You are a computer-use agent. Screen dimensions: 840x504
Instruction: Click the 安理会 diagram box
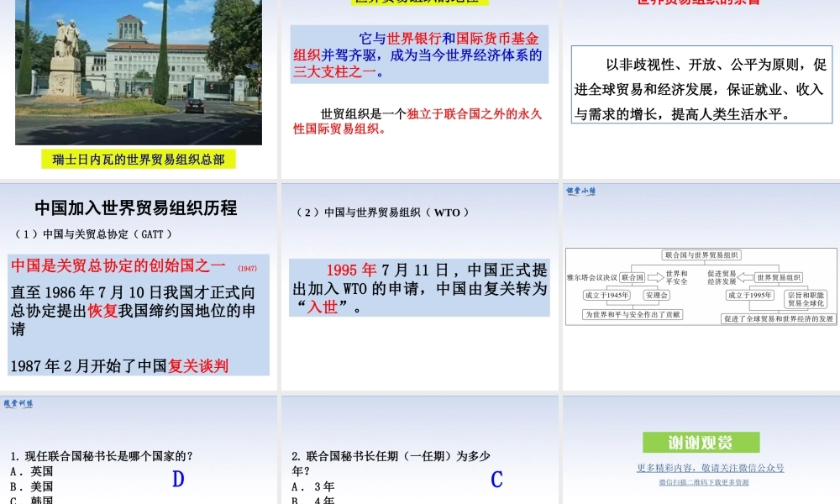(656, 296)
